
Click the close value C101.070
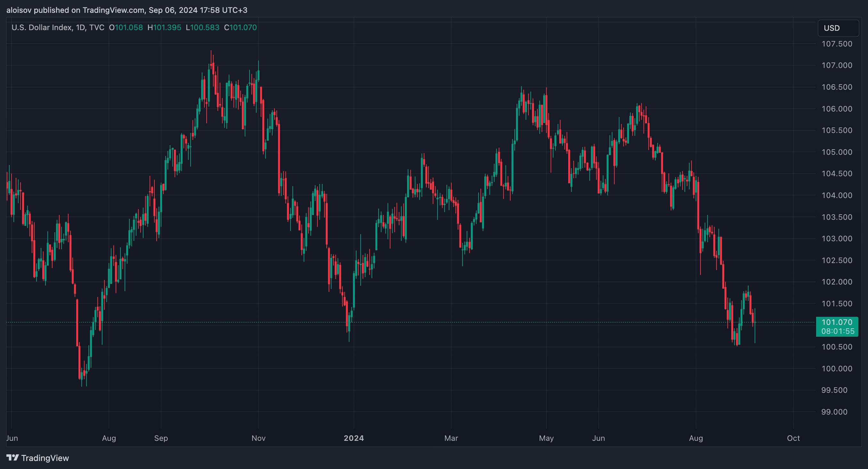tap(241, 28)
